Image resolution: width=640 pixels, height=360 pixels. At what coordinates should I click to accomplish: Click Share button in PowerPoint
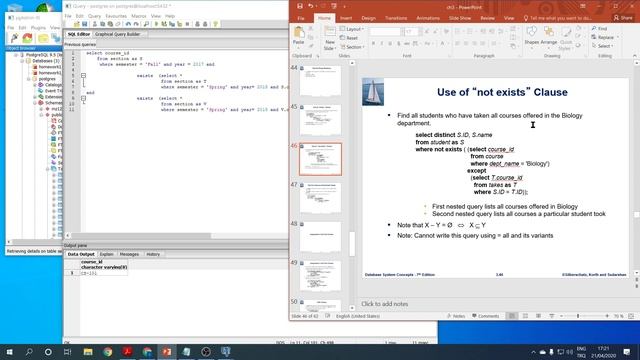point(623,18)
